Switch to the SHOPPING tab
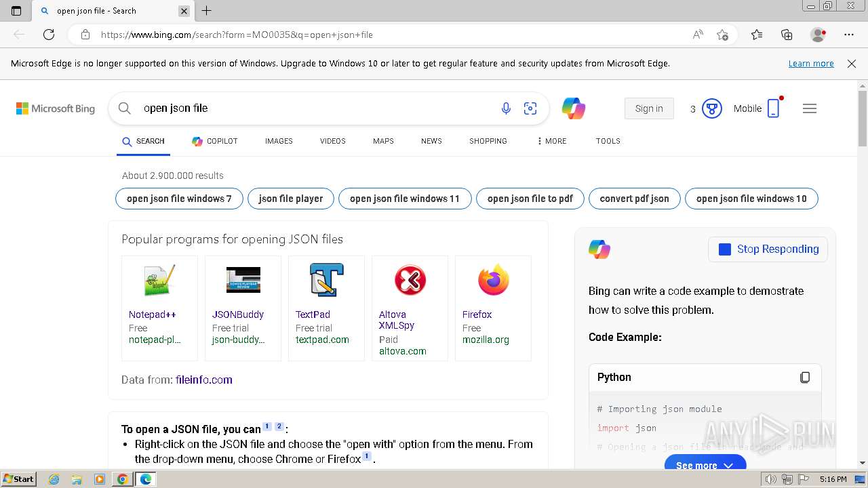This screenshot has width=868, height=488. [488, 141]
